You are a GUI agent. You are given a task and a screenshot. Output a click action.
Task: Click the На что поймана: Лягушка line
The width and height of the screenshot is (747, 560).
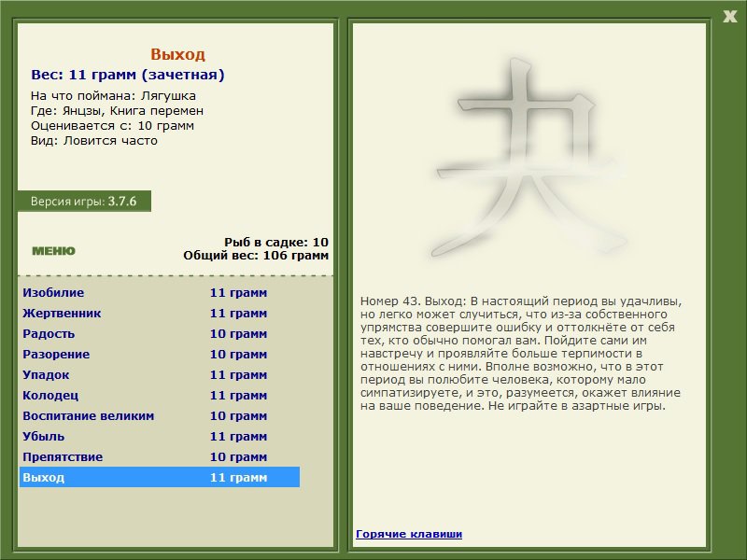tap(113, 96)
